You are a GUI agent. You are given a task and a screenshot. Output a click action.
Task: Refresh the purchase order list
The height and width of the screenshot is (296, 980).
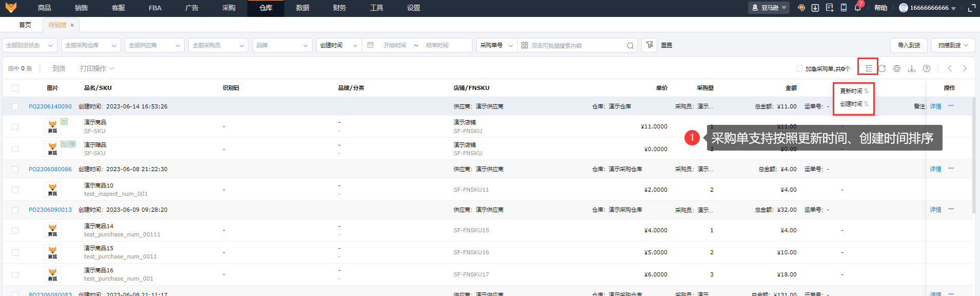[x=882, y=68]
